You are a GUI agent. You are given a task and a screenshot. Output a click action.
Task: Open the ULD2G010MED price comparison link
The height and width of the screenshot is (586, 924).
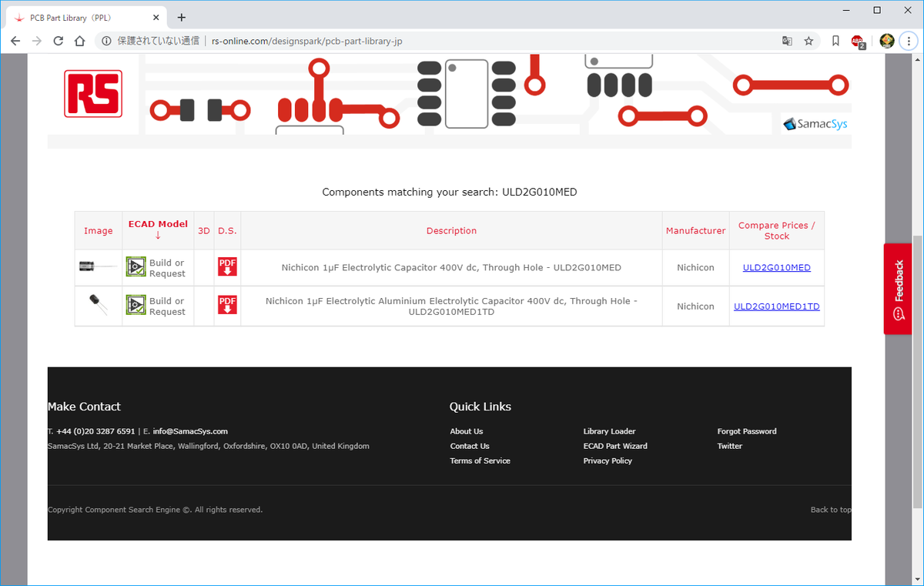click(x=776, y=267)
